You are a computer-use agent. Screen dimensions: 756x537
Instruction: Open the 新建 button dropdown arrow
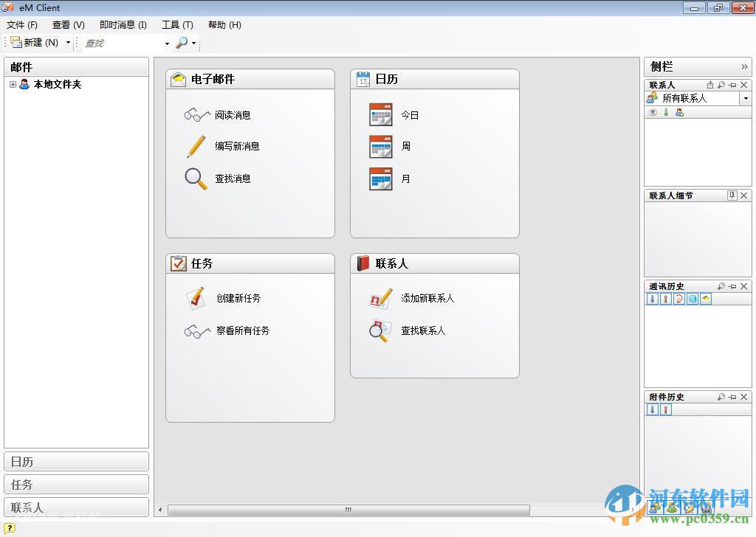pyautogui.click(x=68, y=42)
